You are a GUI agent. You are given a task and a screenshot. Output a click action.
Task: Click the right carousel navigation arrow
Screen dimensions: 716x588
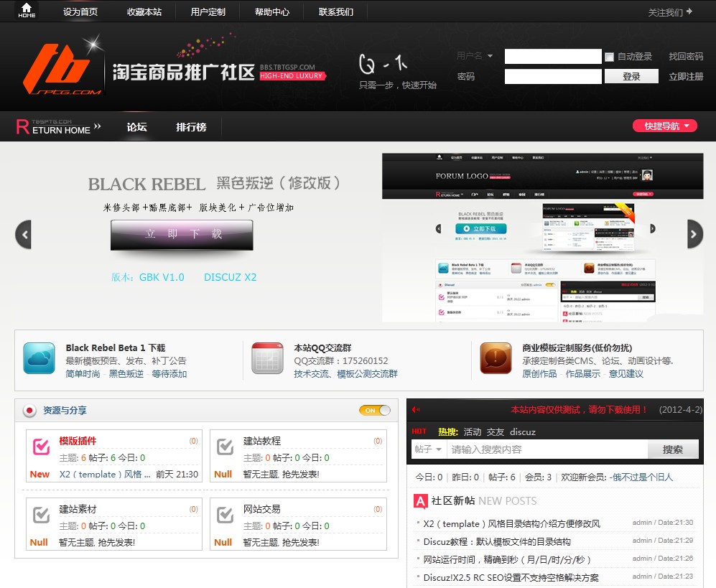(693, 234)
